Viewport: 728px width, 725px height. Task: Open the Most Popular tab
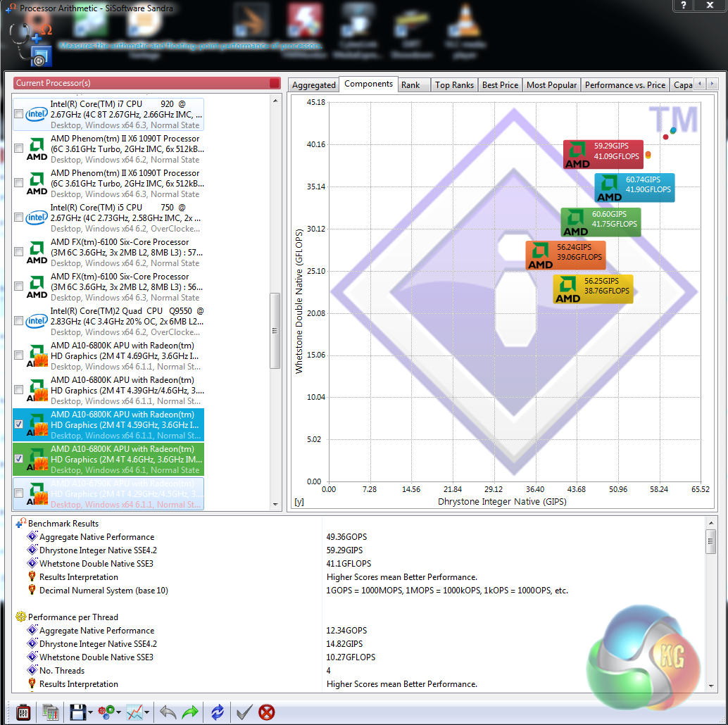pos(551,85)
